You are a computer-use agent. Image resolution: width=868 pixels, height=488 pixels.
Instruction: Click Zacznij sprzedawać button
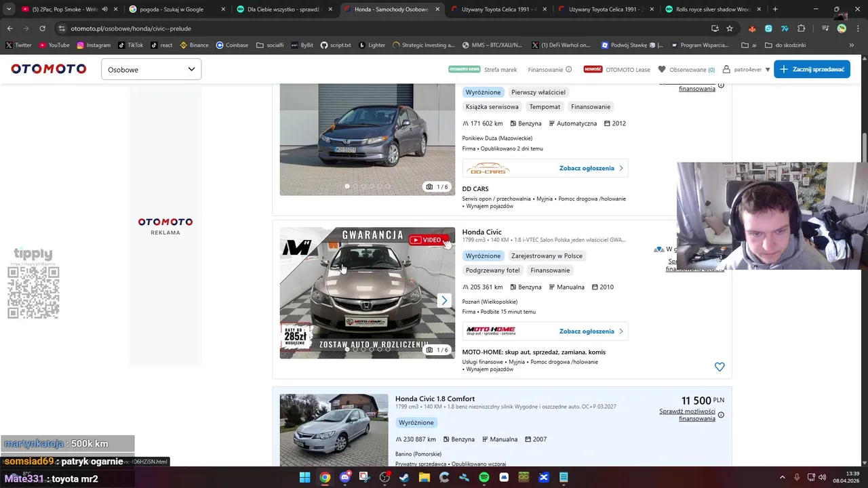pos(812,69)
